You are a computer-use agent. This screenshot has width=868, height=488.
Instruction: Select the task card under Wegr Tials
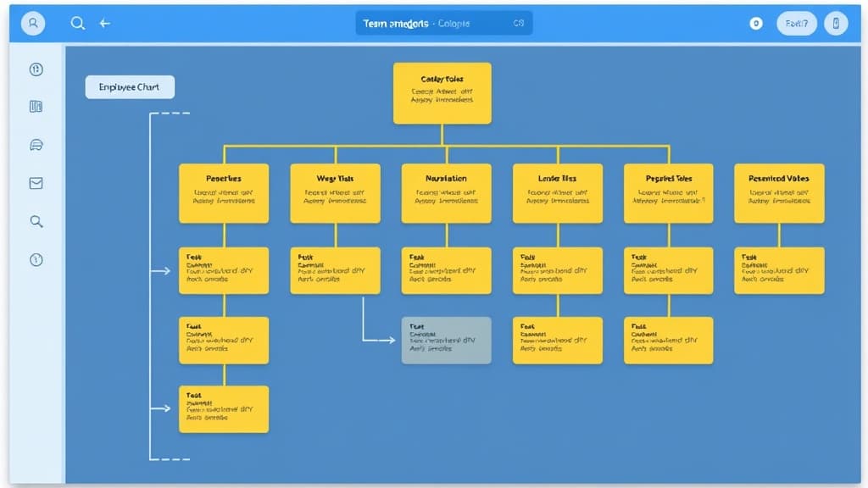pyautogui.click(x=335, y=270)
